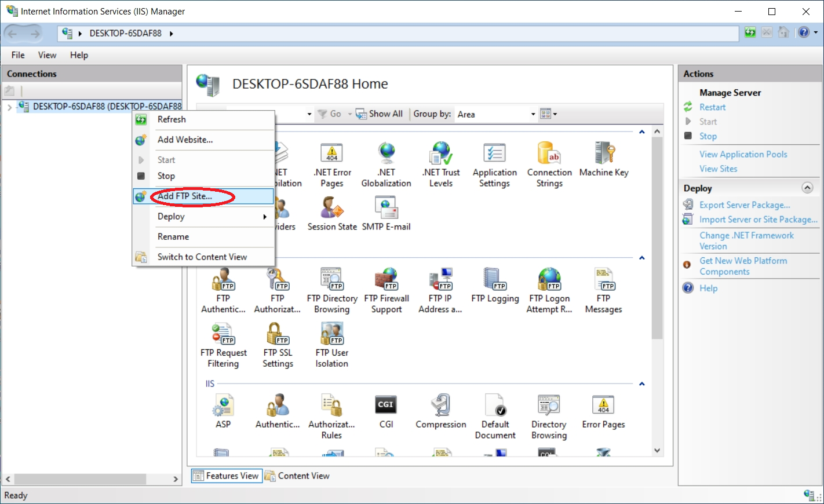824x504 pixels.
Task: Collapse the IIS features group
Action: (642, 384)
